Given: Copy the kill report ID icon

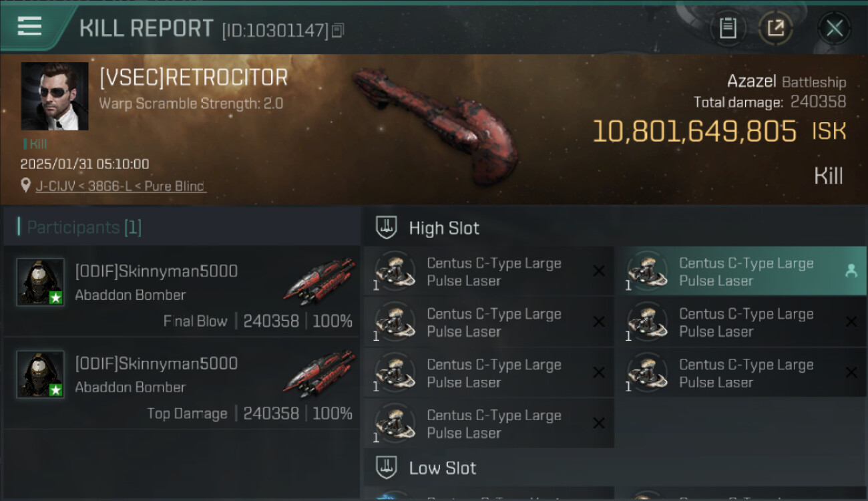Looking at the screenshot, I should 338,30.
